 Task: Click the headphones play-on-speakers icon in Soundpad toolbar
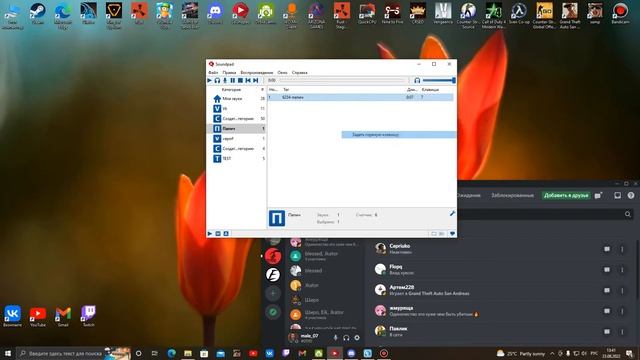217,80
